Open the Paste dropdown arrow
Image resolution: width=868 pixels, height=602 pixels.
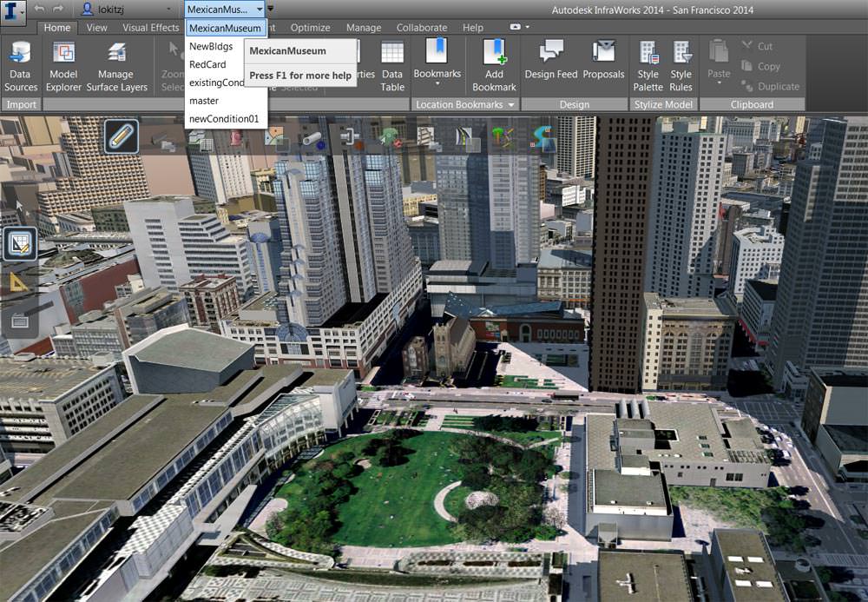(x=719, y=84)
